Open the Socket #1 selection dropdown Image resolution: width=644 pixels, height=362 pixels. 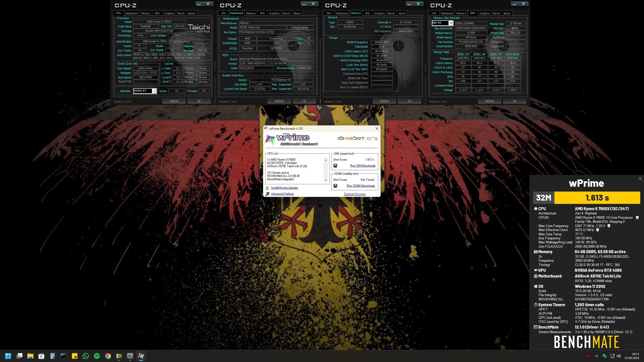tap(154, 91)
